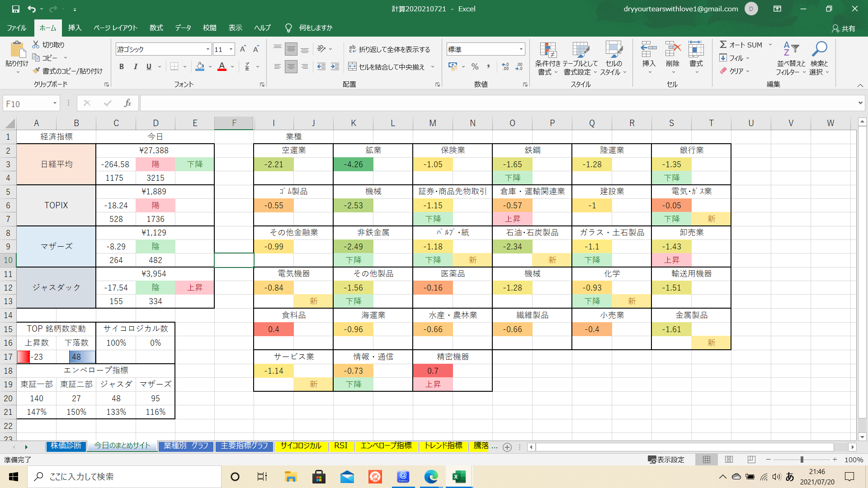This screenshot has height=488, width=868.
Task: Click Merge and Center cells button
Action: (x=387, y=67)
